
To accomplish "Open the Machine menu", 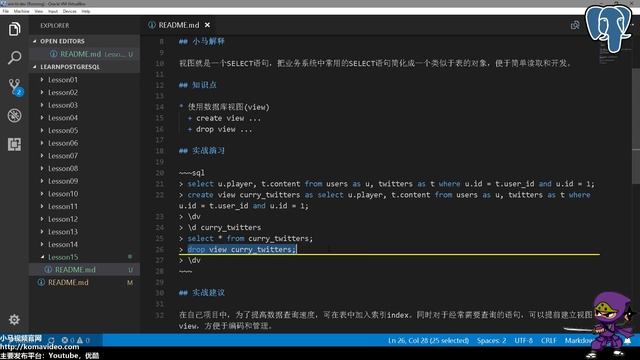I will tap(21, 11).
